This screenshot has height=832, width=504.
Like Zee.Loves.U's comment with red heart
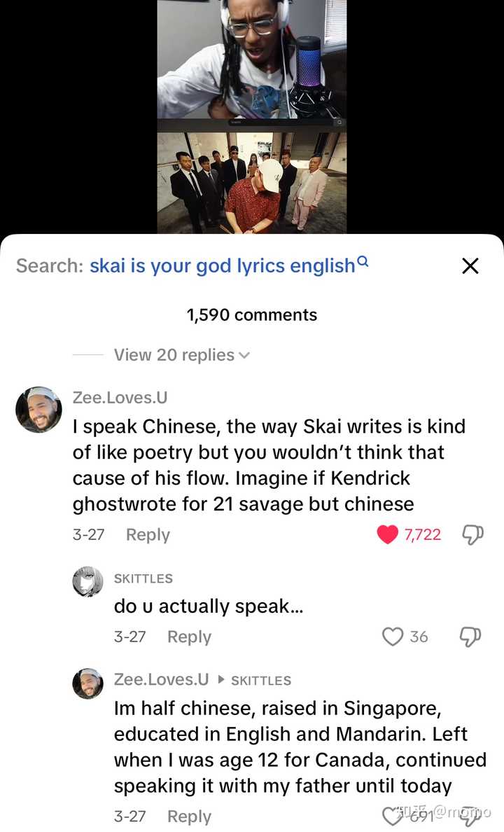[x=387, y=534]
